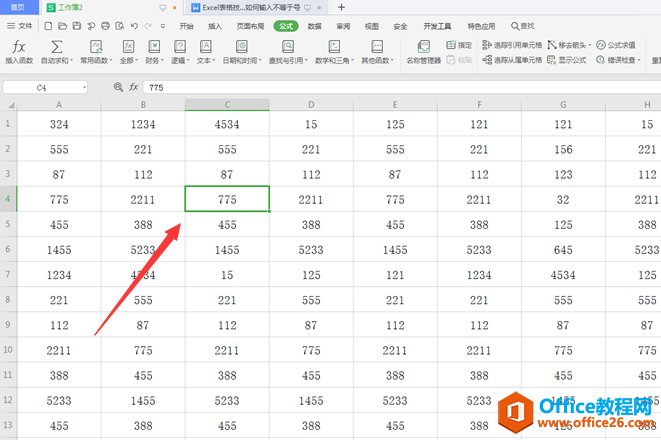Click 公式求值 evaluate formula
Viewport: 661px width, 440px height.
[616, 45]
